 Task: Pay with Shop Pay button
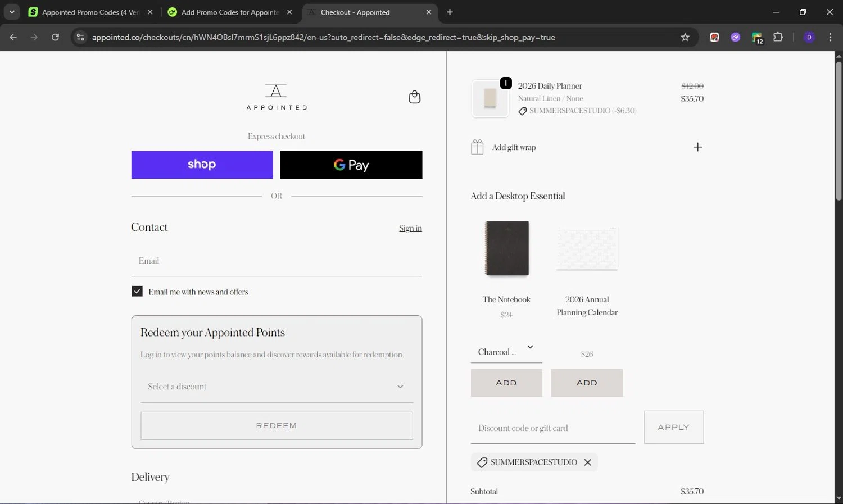[202, 165]
